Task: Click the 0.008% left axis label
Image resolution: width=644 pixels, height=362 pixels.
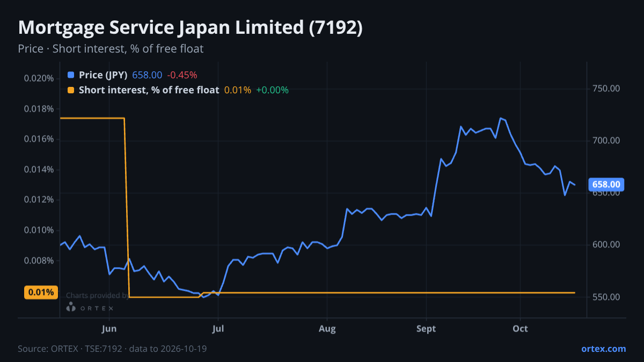Action: coord(39,261)
